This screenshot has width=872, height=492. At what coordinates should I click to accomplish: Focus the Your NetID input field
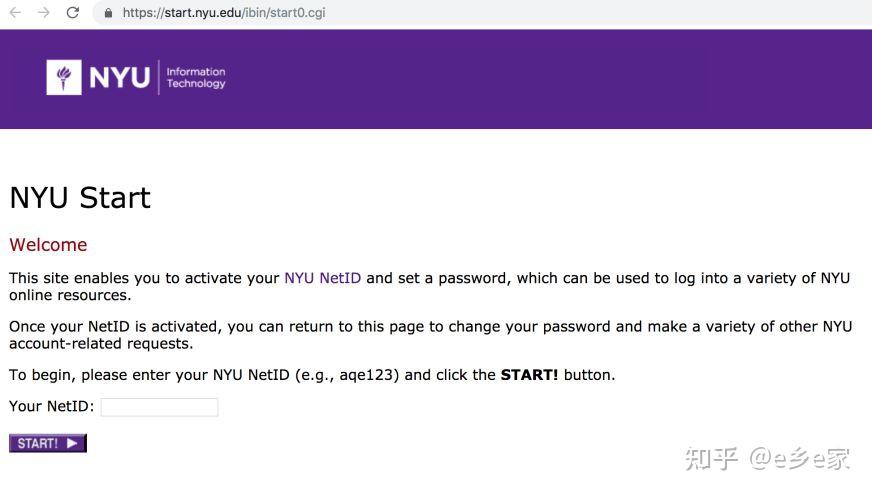(x=159, y=407)
